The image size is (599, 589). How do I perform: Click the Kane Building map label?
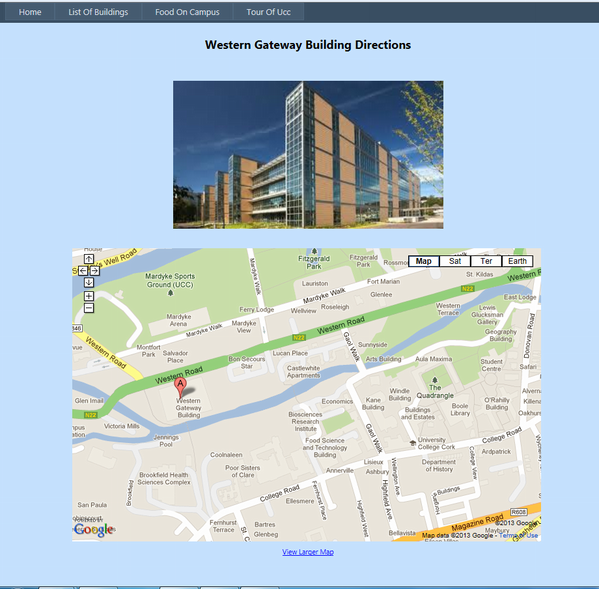click(373, 403)
